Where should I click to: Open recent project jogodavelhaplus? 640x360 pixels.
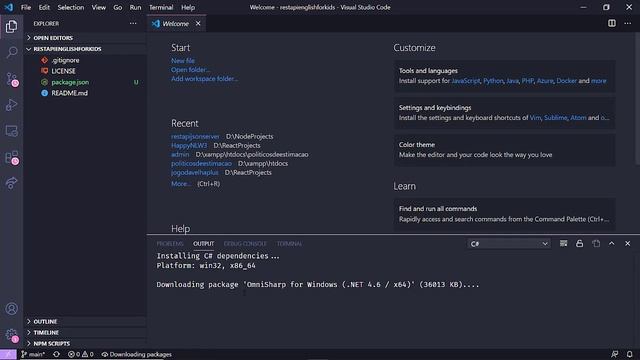(195, 172)
